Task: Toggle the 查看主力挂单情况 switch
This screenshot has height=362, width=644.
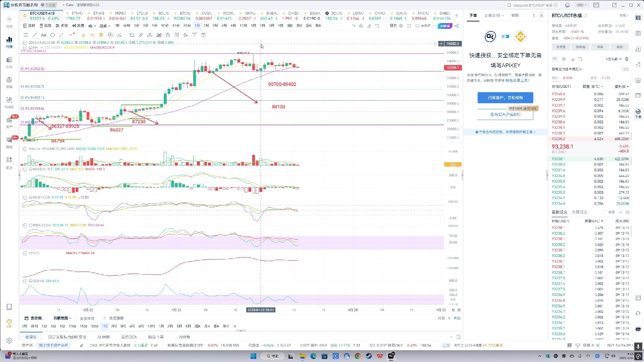Action: pos(624,69)
